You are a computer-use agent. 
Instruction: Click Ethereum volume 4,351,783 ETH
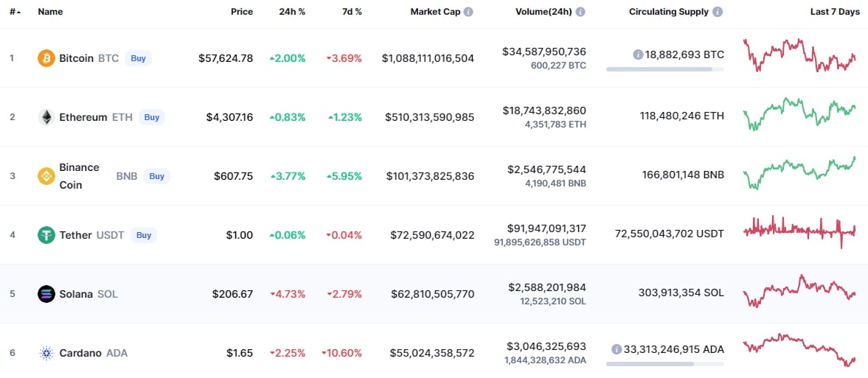click(x=555, y=125)
